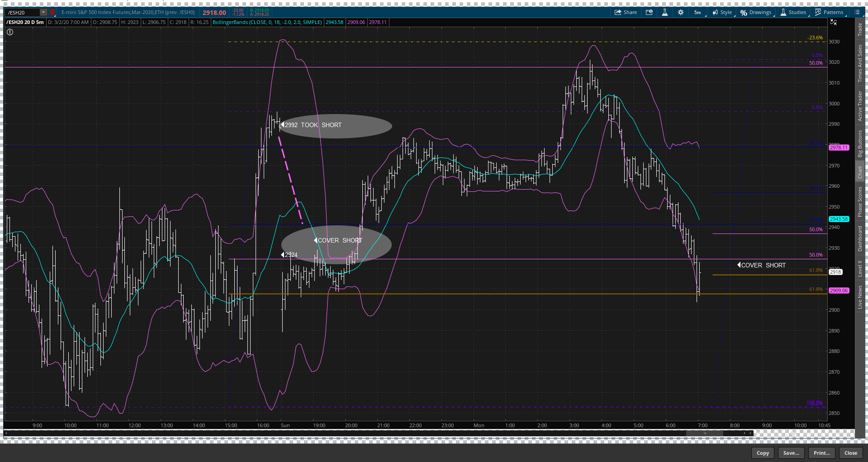
Task: Click the Print... button
Action: [821, 452]
